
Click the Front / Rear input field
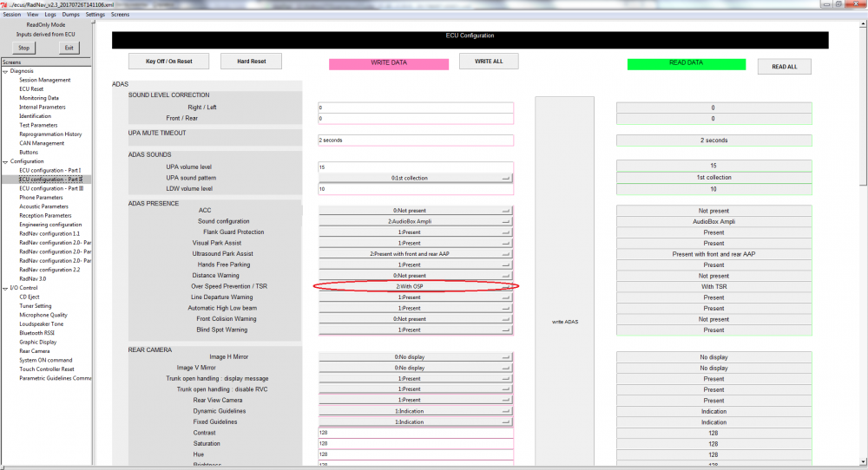[416, 118]
